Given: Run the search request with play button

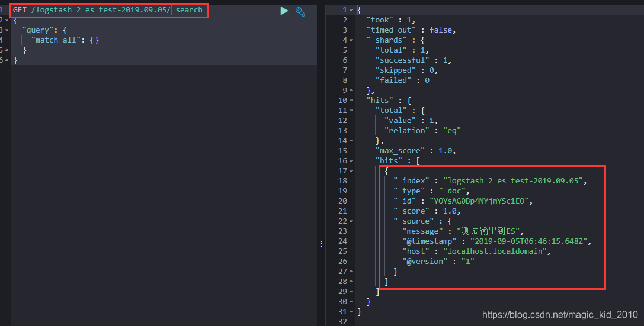Looking at the screenshot, I should click(x=284, y=11).
